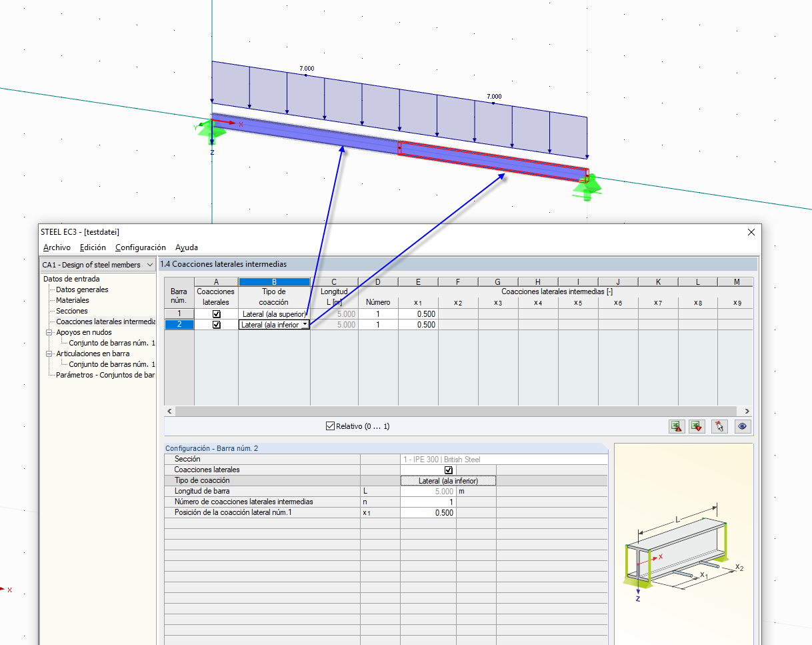Click column E header in the table
The height and width of the screenshot is (645, 812).
[x=418, y=282]
